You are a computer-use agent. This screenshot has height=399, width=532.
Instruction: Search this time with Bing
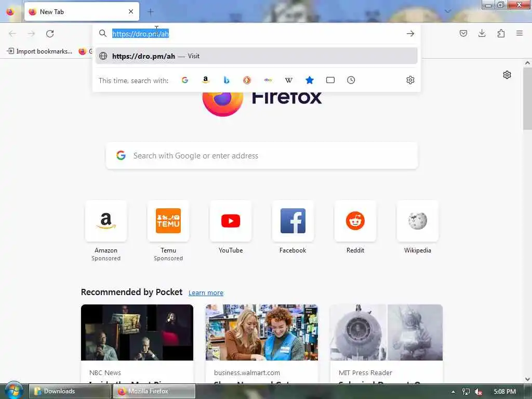(x=227, y=80)
